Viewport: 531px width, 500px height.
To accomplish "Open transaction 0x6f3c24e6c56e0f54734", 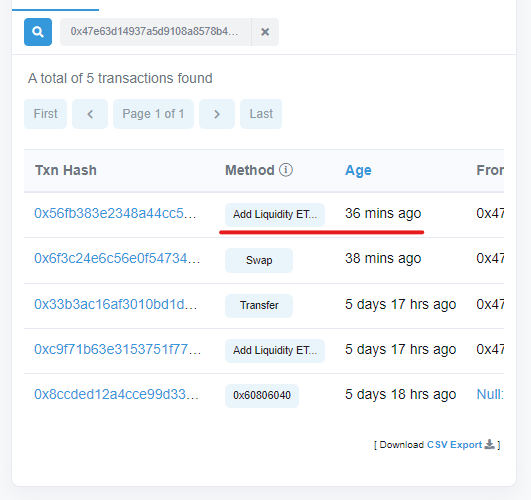I will point(117,258).
